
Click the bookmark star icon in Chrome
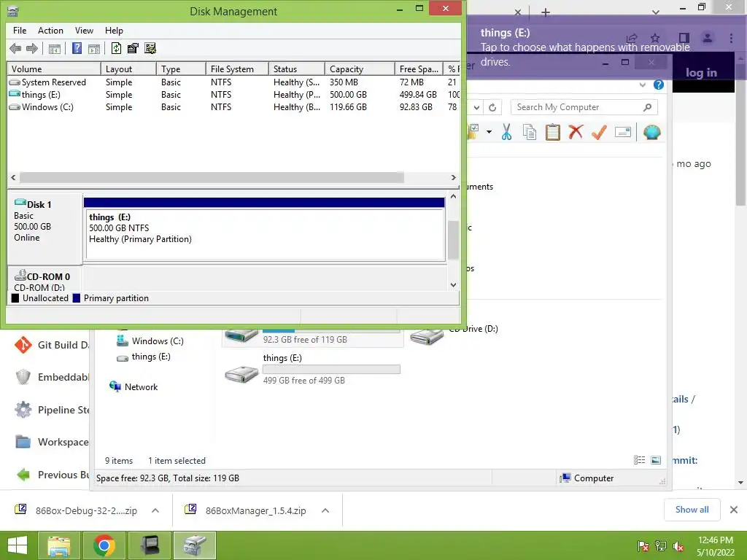coord(655,38)
